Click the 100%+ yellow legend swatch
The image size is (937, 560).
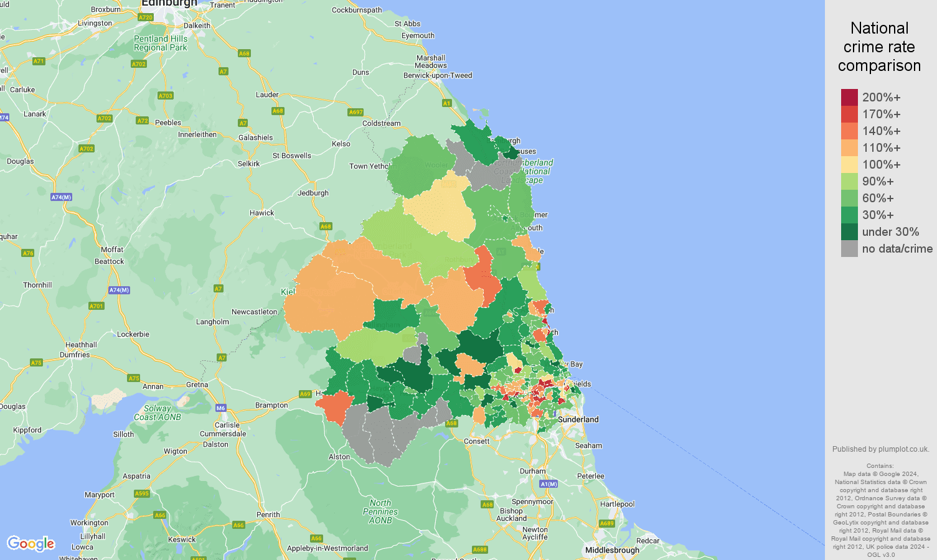tap(849, 165)
